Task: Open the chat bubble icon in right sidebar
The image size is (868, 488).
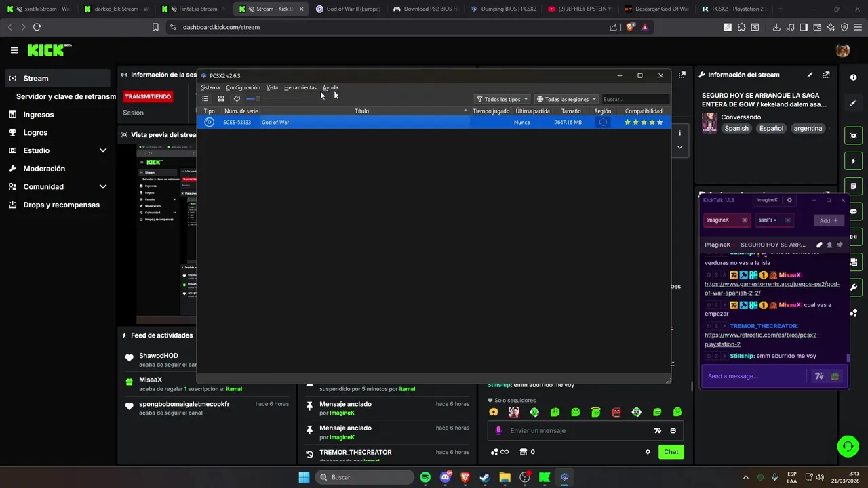Action: pos(853,211)
